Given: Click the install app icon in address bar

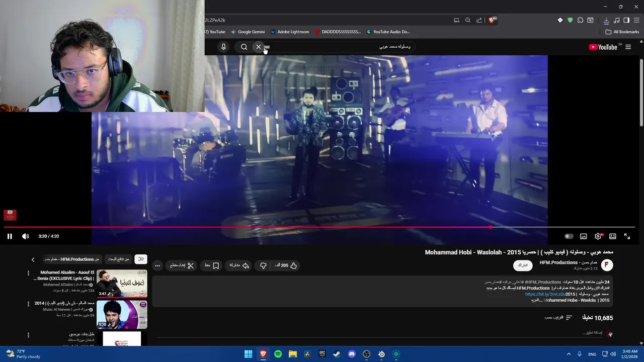Looking at the screenshot, I should coord(456,20).
